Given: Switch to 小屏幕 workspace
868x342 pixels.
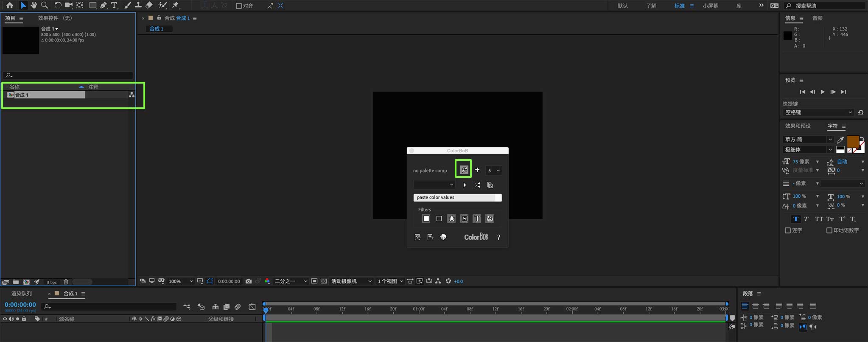Looking at the screenshot, I should pos(710,6).
